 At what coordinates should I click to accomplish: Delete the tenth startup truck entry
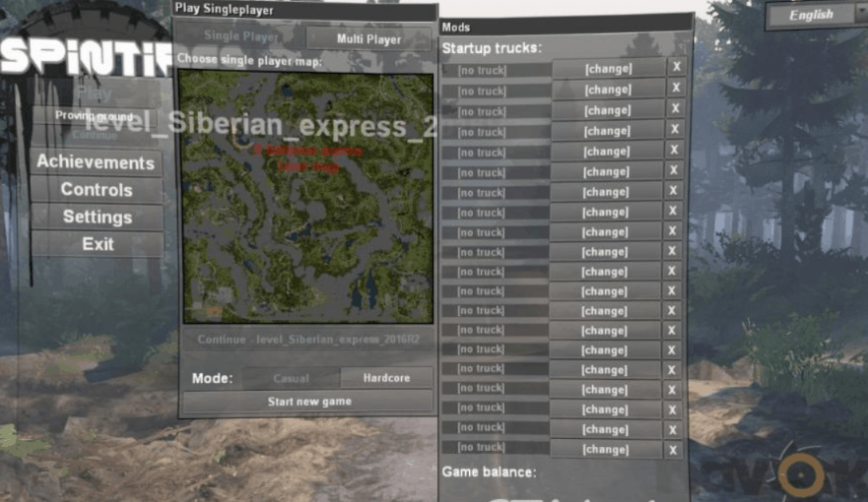[x=675, y=250]
